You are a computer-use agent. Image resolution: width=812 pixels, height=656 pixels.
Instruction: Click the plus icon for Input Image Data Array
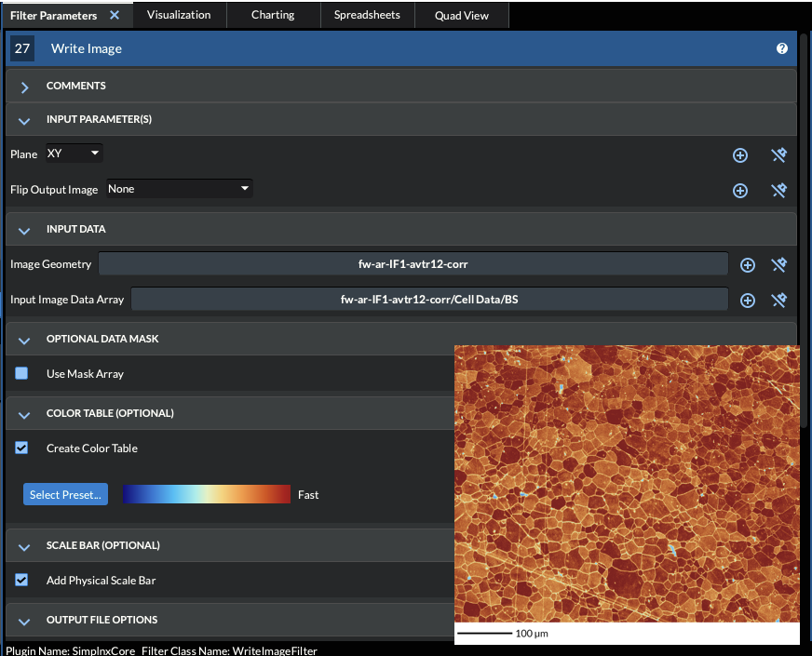(747, 300)
